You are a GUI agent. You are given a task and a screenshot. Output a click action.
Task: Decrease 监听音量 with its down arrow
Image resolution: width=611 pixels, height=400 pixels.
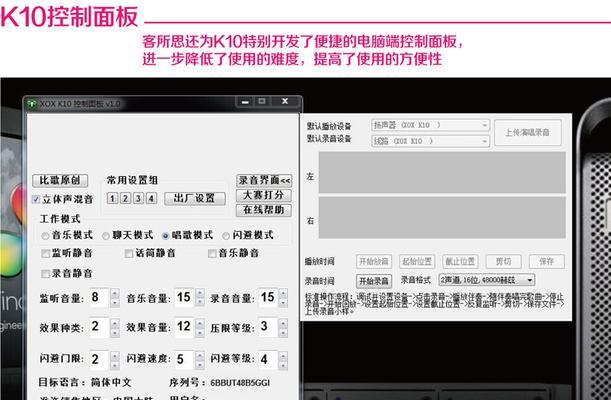pos(115,303)
